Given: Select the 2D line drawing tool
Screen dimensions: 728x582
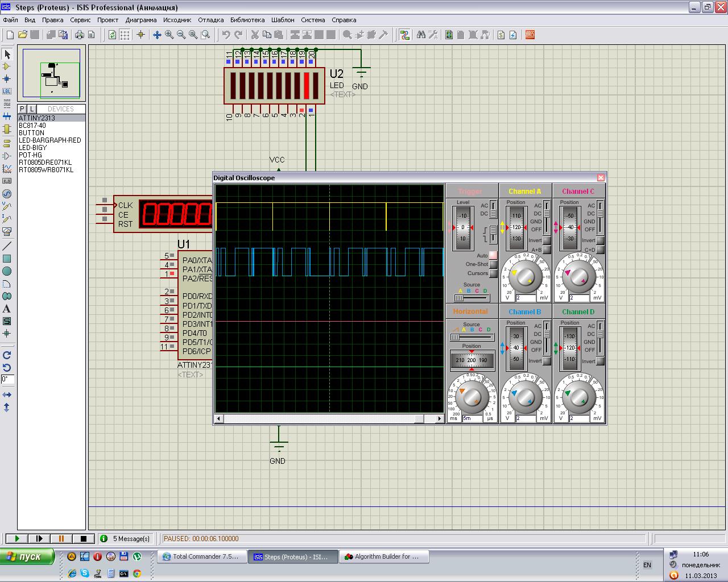Looking at the screenshot, I should (x=7, y=246).
